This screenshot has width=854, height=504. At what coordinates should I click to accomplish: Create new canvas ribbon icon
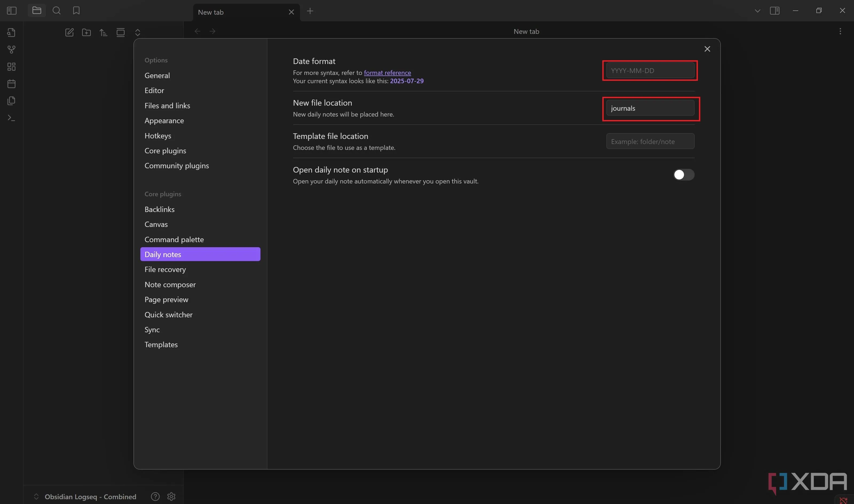tap(11, 67)
